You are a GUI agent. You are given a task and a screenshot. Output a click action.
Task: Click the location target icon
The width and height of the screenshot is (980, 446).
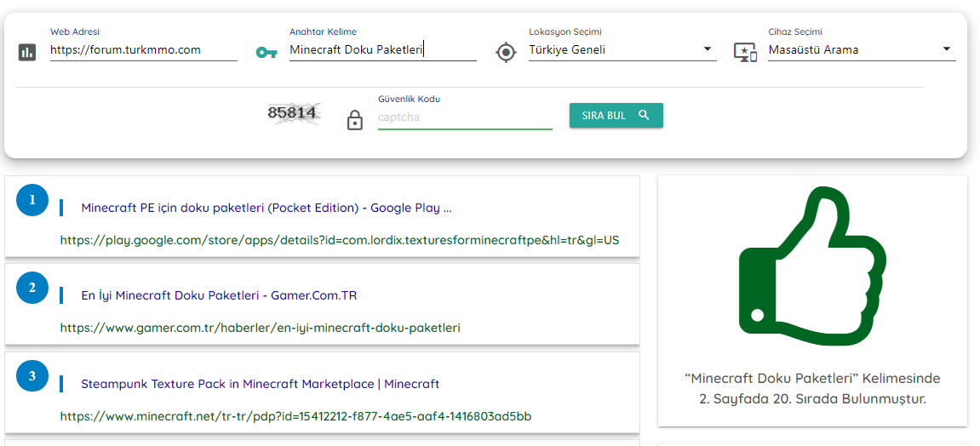(x=506, y=52)
